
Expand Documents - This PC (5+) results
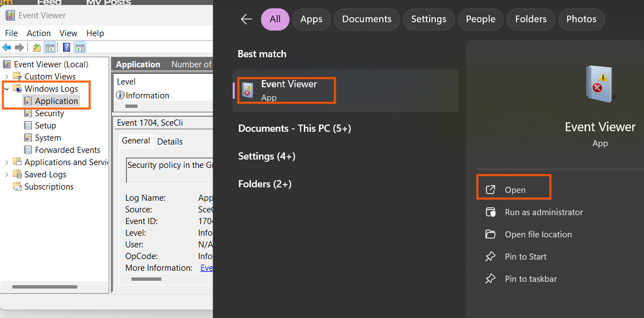(294, 128)
